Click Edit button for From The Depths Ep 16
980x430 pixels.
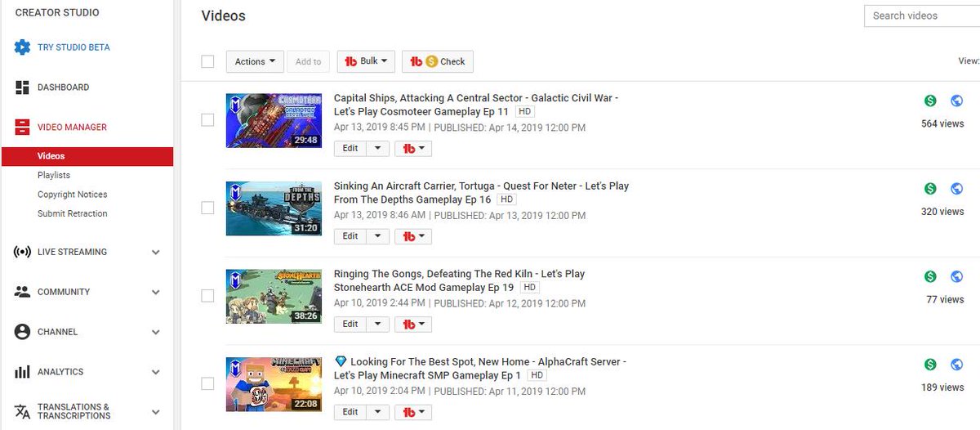[x=350, y=236]
